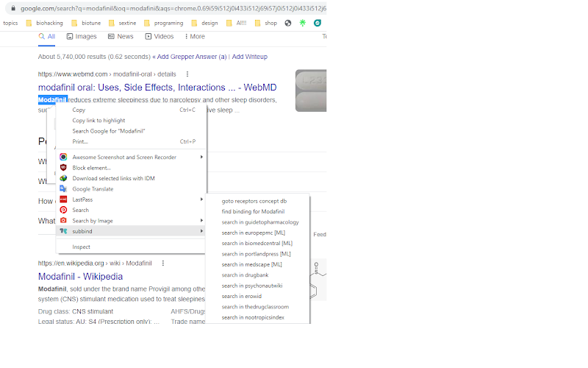The image size is (588, 368).
Task: Expand LastPass submenu arrow
Action: coord(201,199)
